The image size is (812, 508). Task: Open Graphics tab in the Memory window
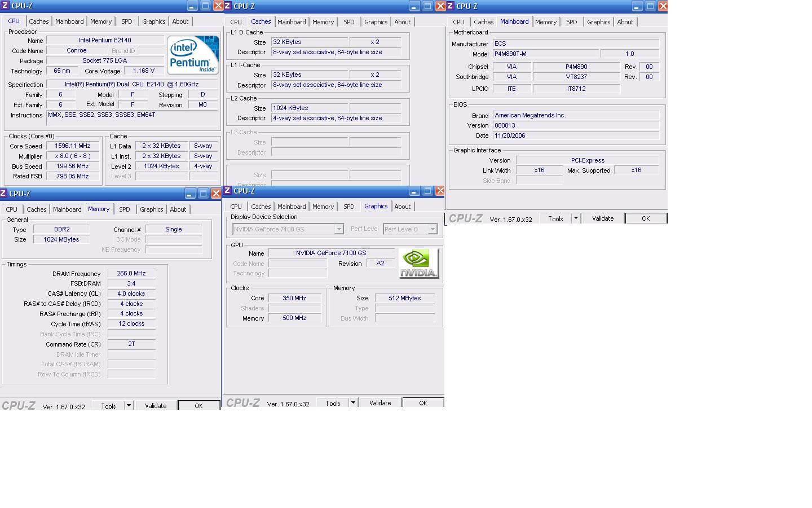point(152,209)
